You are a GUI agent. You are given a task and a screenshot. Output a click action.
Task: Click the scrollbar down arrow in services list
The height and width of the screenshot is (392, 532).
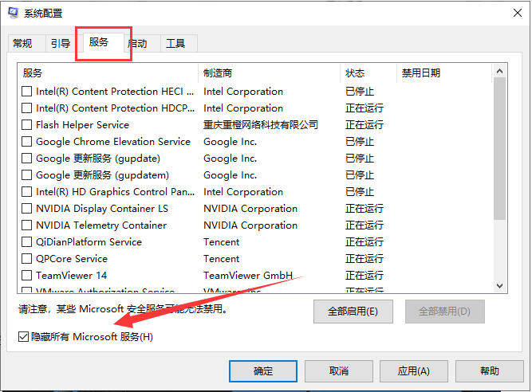coord(500,287)
